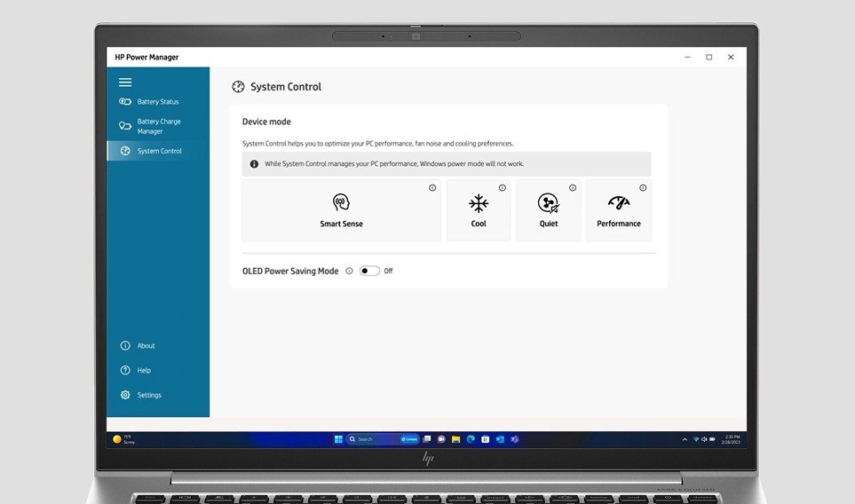Click the battery tray icon

(x=712, y=439)
